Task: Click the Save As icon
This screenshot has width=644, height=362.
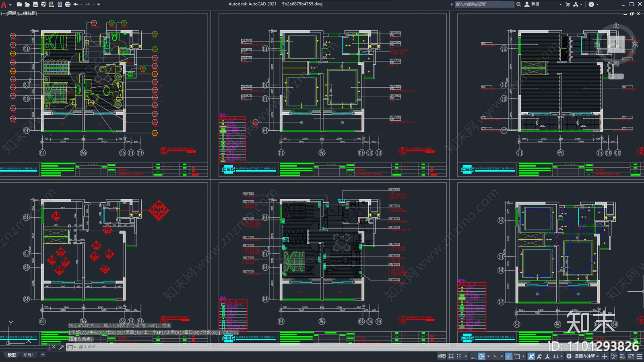Action: pyautogui.click(x=43, y=4)
